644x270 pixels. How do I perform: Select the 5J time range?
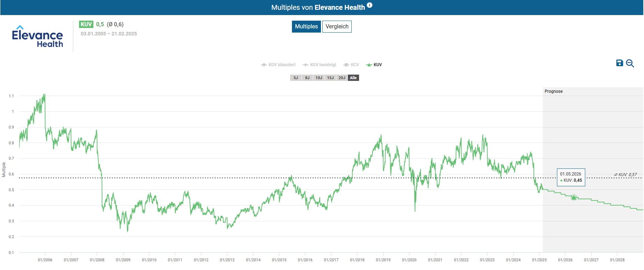point(296,78)
